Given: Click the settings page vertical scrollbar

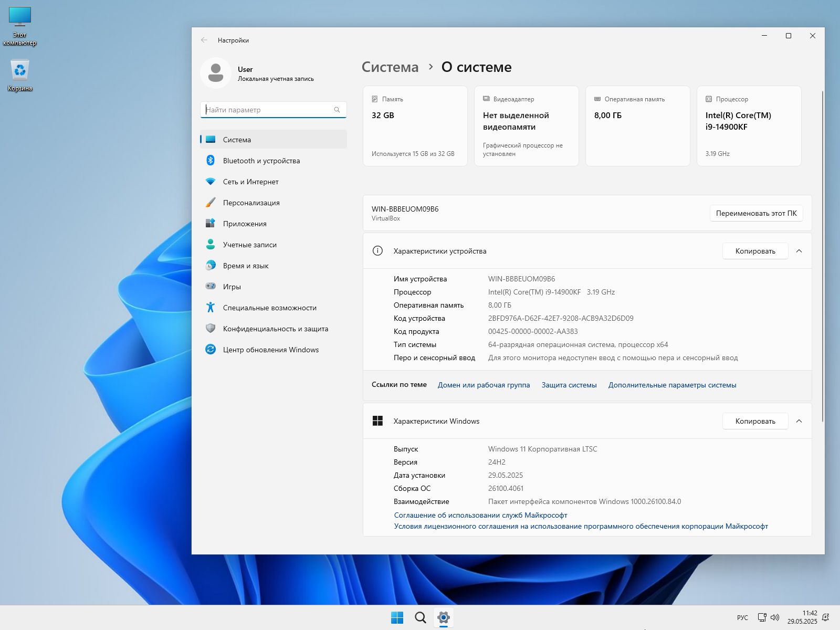Looking at the screenshot, I should [x=822, y=256].
